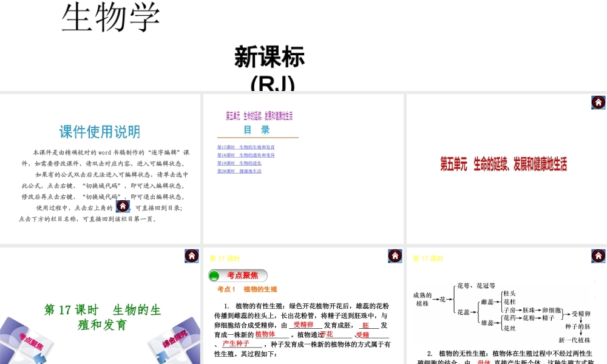607x364 pixels.
Task: Open link 第17课时 生物的生殖和发育
Action: coord(246,147)
